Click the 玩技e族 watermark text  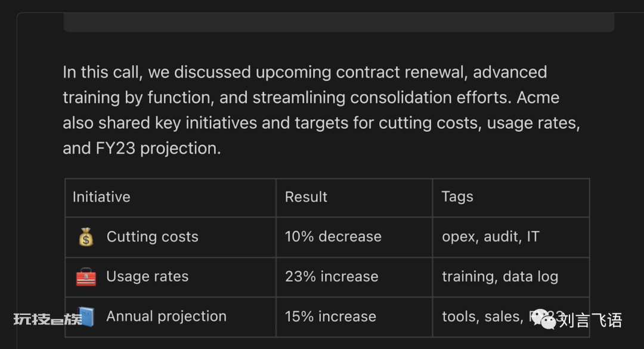click(x=48, y=319)
